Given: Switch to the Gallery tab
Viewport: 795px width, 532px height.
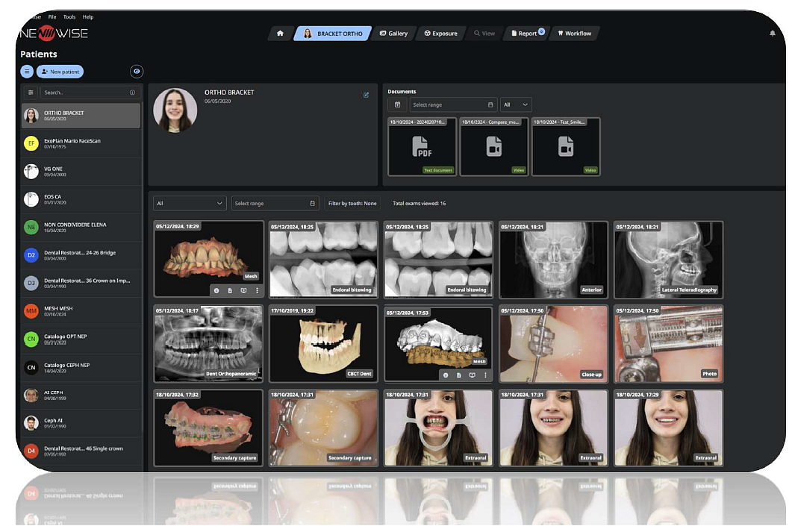Looking at the screenshot, I should 393,34.
